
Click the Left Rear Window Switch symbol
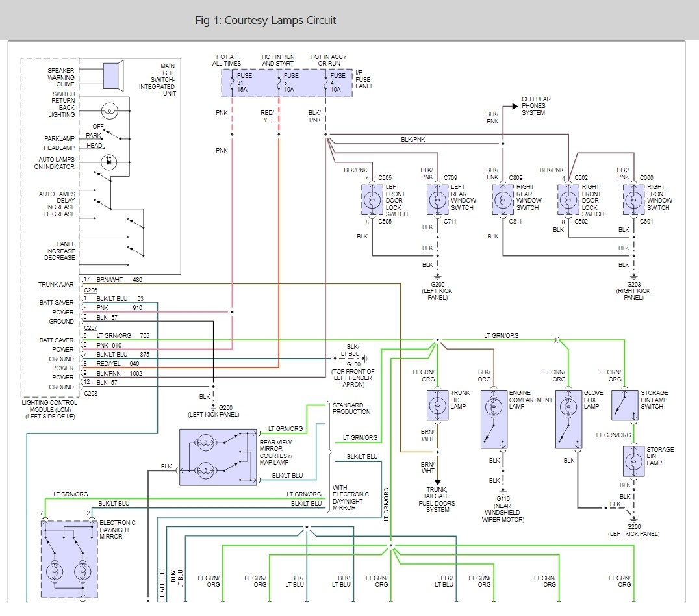(x=437, y=199)
